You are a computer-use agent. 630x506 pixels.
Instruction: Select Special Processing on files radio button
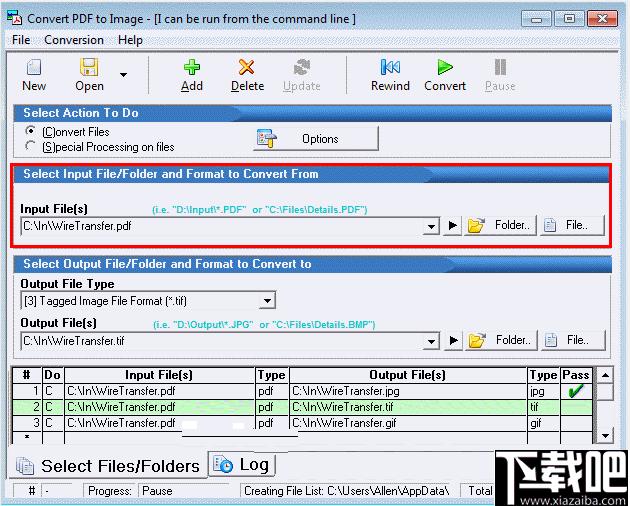[x=32, y=147]
